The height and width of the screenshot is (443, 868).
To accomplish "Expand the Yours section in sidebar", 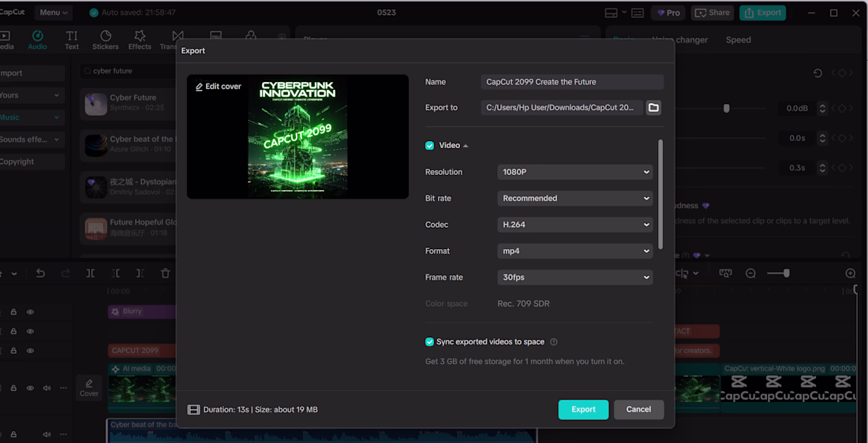I will [x=31, y=95].
